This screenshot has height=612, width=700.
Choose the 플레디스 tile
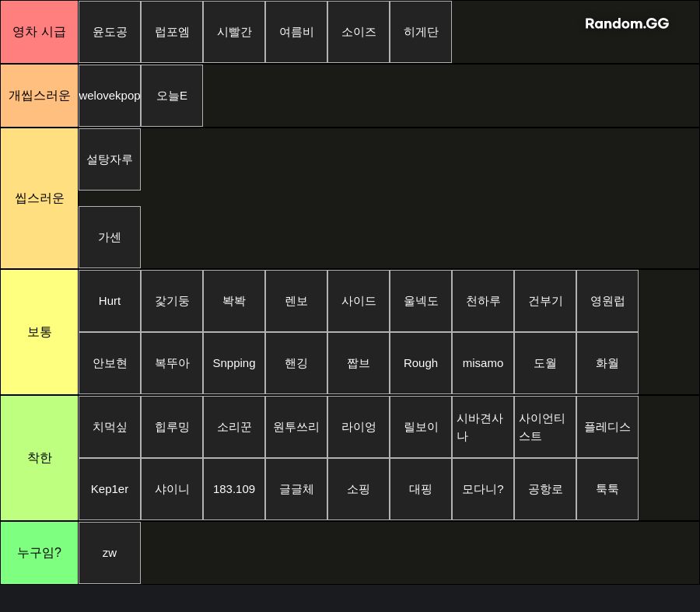click(607, 427)
